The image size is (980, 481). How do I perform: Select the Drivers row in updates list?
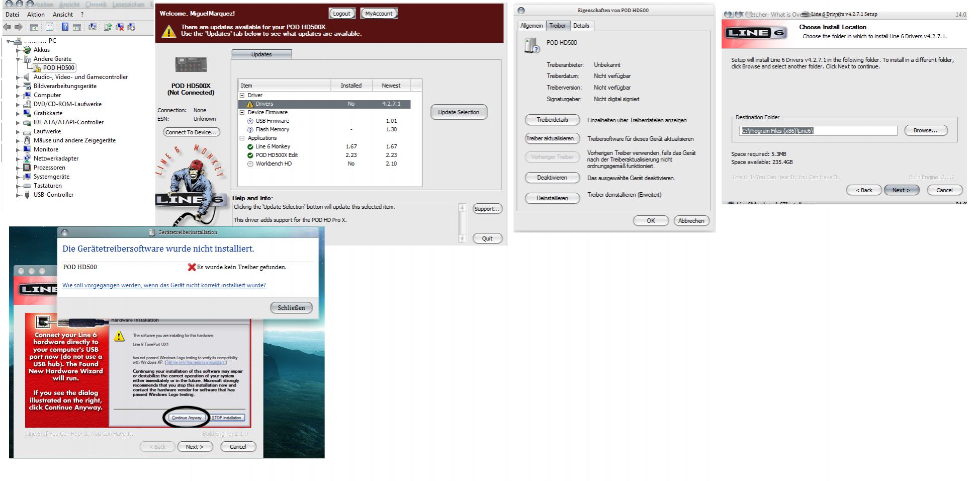(x=324, y=104)
